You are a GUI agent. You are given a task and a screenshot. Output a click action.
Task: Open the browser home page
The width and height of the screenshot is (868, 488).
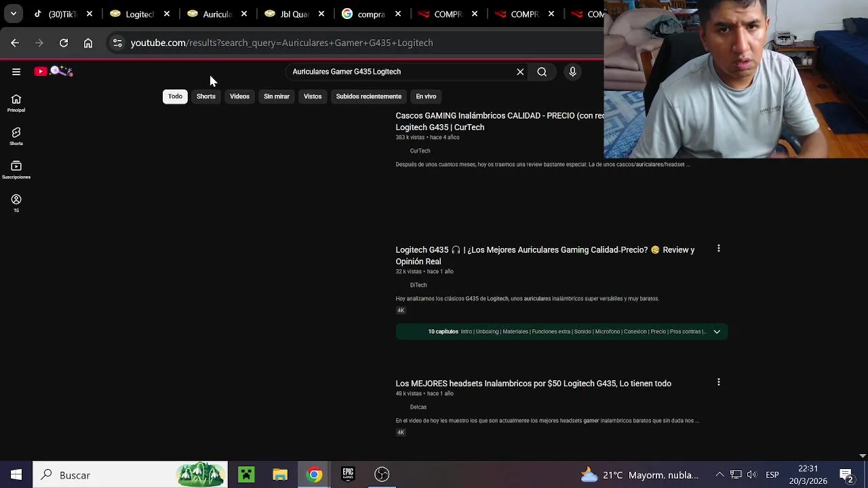(x=88, y=43)
